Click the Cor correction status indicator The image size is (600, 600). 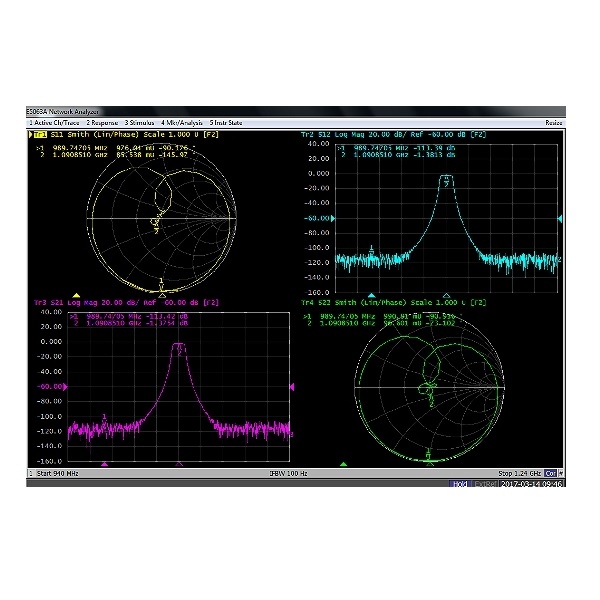point(550,473)
